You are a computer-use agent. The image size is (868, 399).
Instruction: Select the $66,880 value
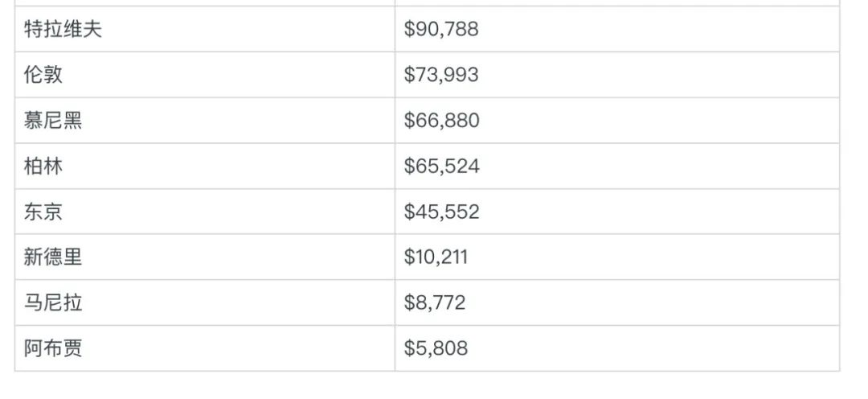[x=441, y=121]
